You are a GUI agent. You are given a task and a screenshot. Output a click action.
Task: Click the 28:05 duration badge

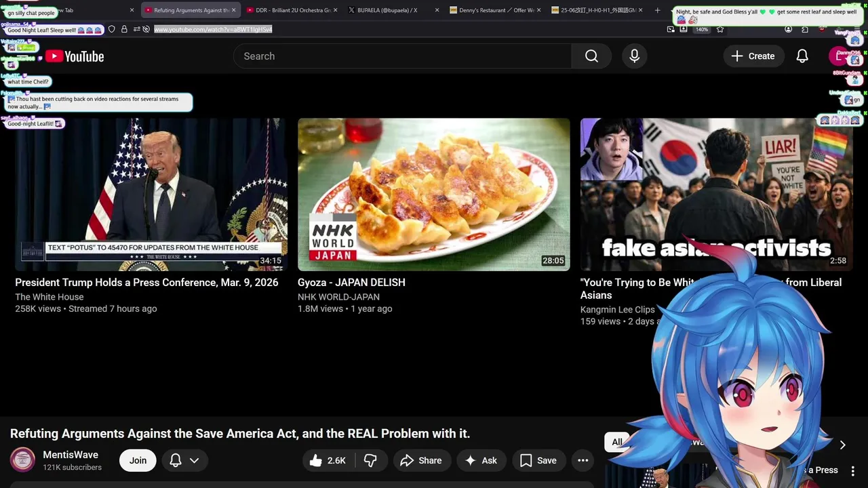[553, 261]
